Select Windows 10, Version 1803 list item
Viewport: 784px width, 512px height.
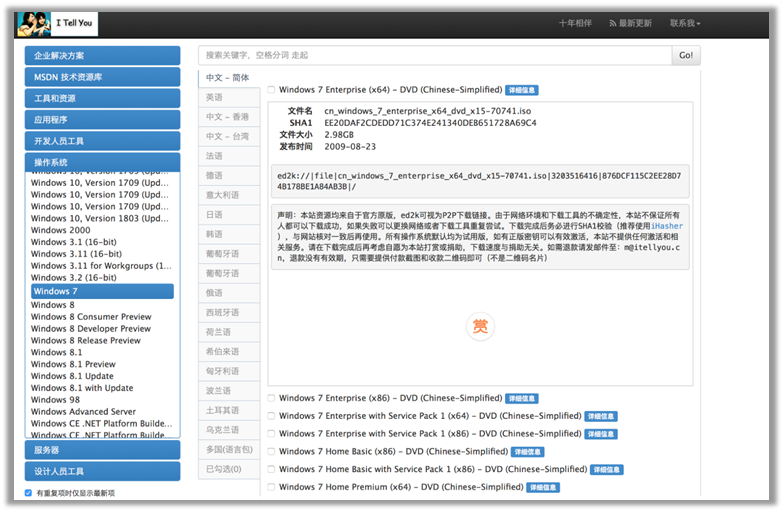[100, 218]
